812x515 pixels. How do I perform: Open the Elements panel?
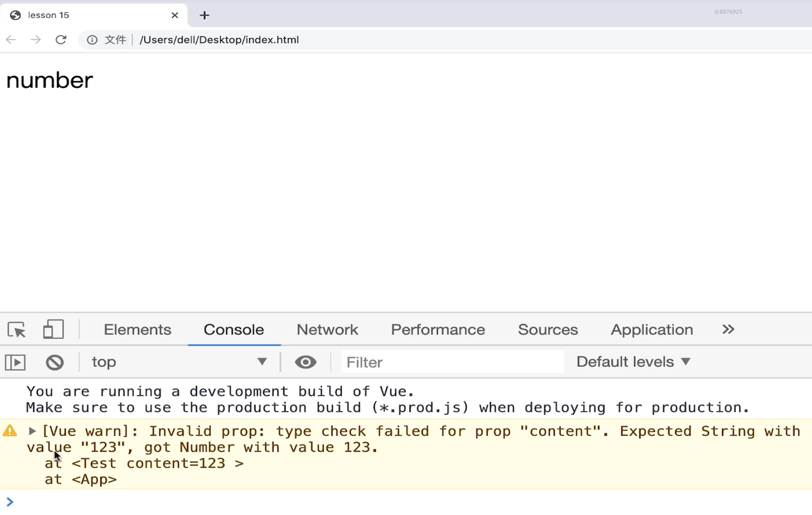click(137, 329)
